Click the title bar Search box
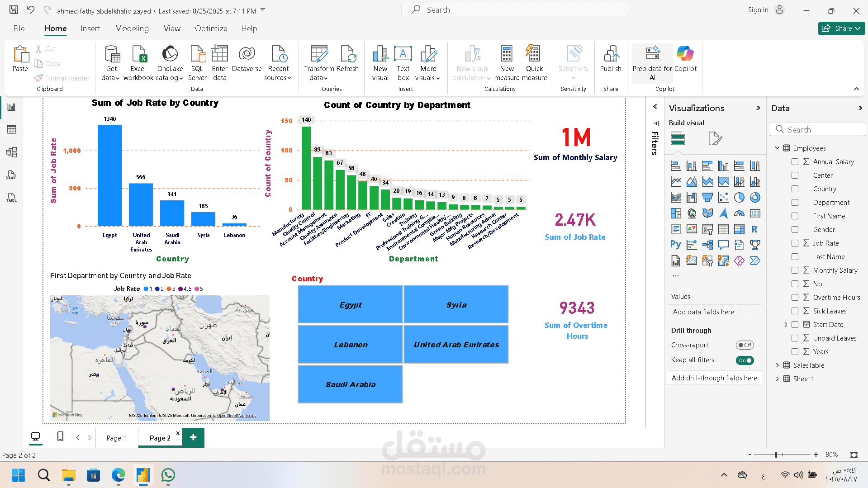Image resolution: width=868 pixels, height=488 pixels. click(515, 10)
